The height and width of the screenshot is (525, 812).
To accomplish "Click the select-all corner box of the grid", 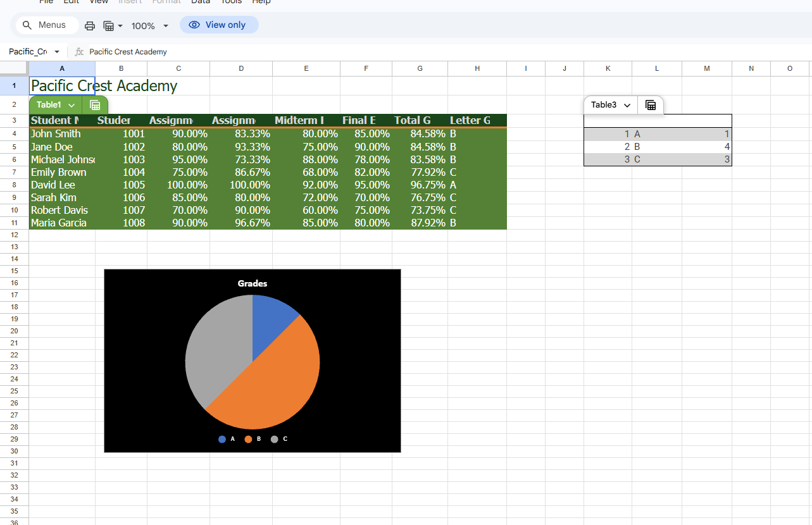I will (14, 68).
